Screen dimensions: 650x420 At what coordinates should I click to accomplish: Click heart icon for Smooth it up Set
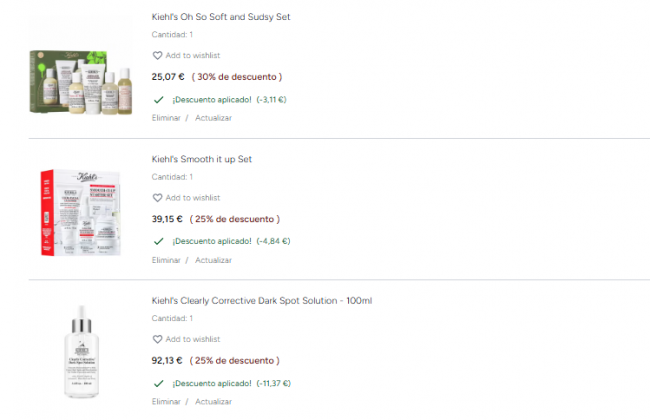(157, 198)
